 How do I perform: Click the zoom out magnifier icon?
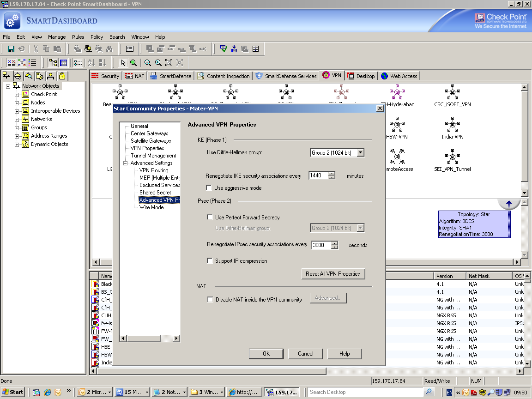pos(147,62)
